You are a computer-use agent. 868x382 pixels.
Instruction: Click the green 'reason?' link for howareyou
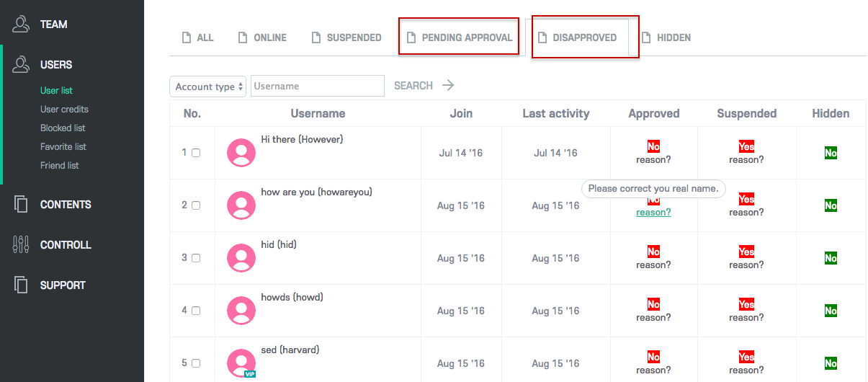coord(653,213)
